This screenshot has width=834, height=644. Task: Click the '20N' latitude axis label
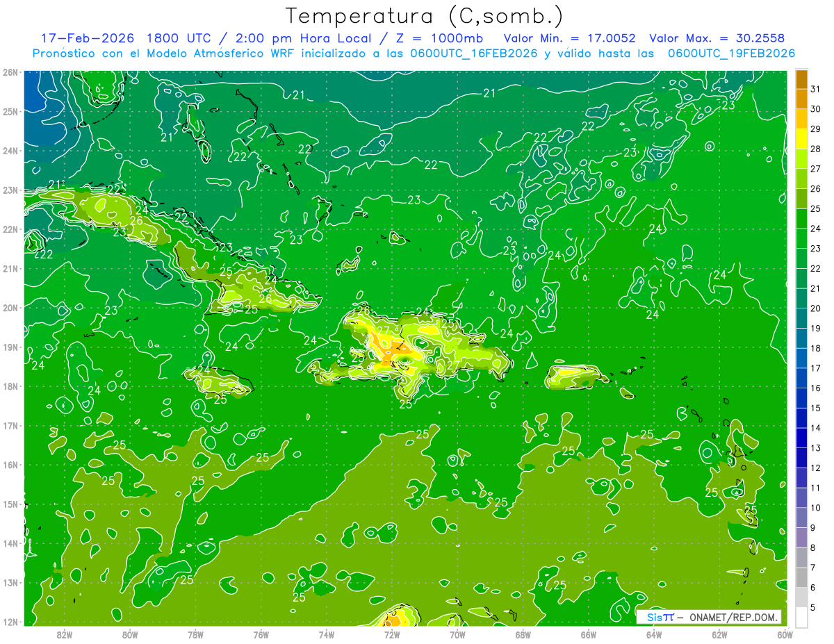point(10,307)
